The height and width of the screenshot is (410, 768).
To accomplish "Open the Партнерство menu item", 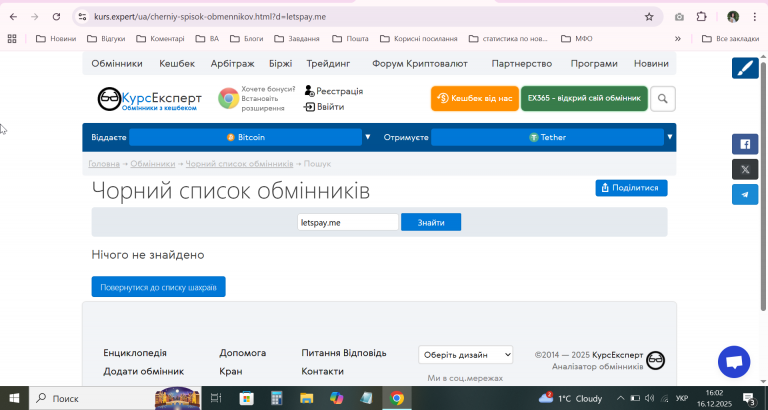I will point(522,63).
